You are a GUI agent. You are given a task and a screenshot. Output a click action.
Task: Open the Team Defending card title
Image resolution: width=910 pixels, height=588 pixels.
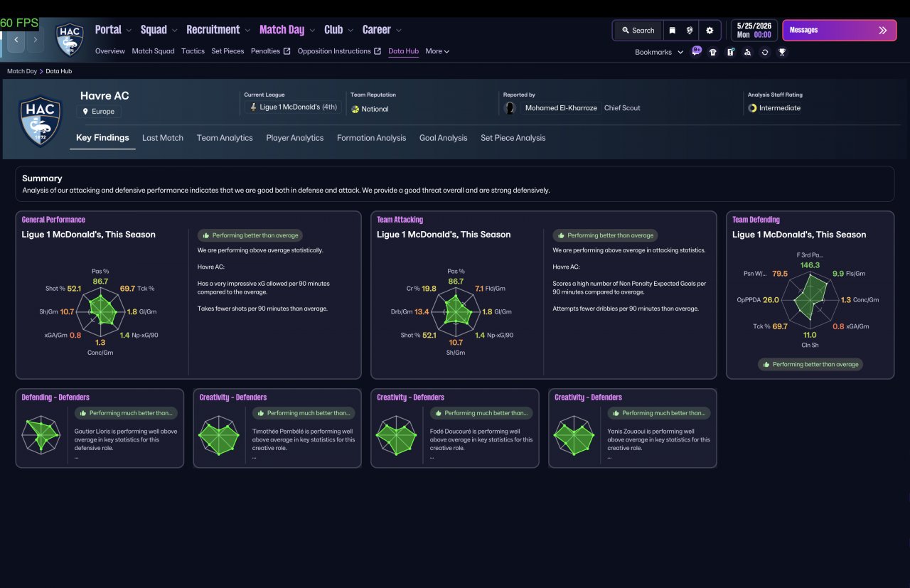[756, 220]
